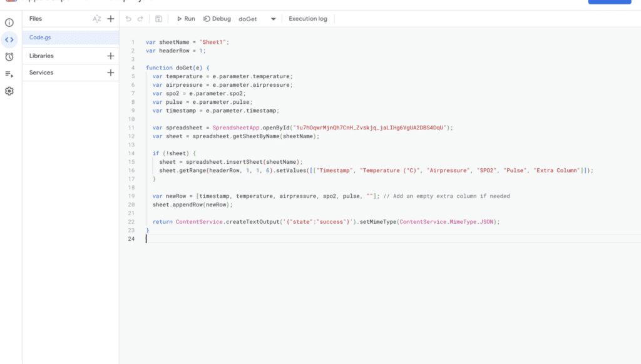The width and height of the screenshot is (641, 364).
Task: Save project with the floppy disk icon
Action: click(158, 19)
